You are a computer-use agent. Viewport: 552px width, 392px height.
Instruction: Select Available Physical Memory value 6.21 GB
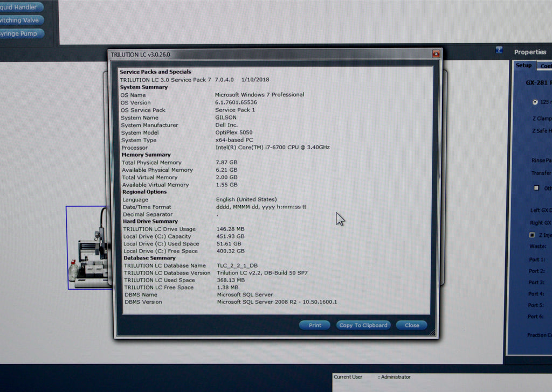click(x=226, y=170)
